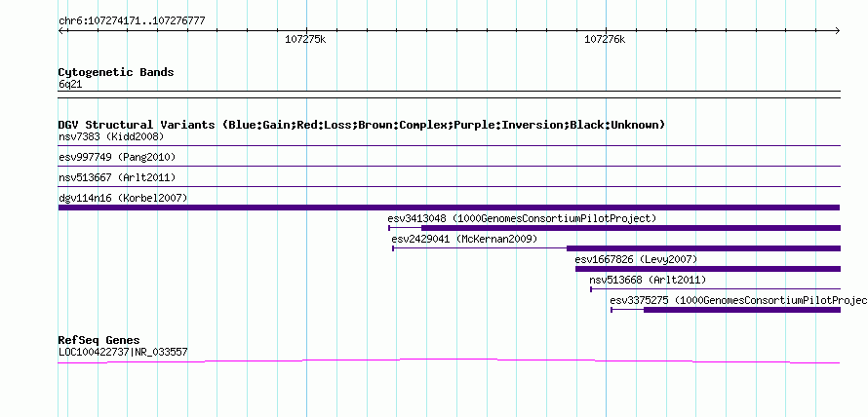868x417 pixels.
Task: Click the left arrow end of ruler
Action: pos(62,30)
